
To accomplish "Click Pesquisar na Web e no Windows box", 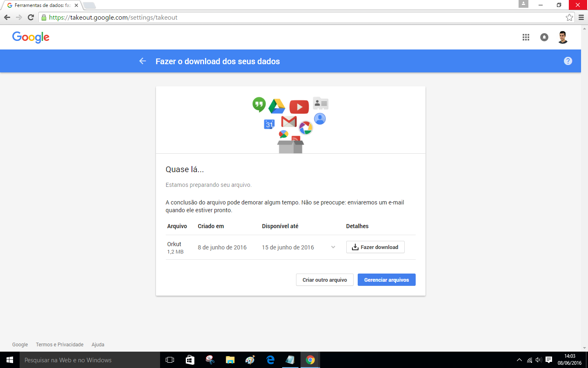I will click(90, 360).
